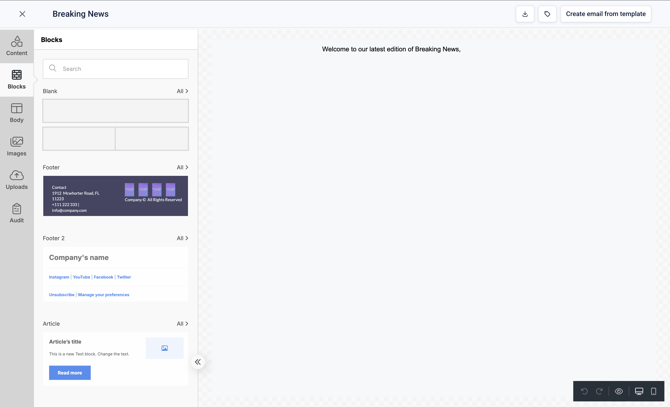Screen dimensions: 670x407
Task: Open the tag icon in header
Action: click(x=547, y=14)
